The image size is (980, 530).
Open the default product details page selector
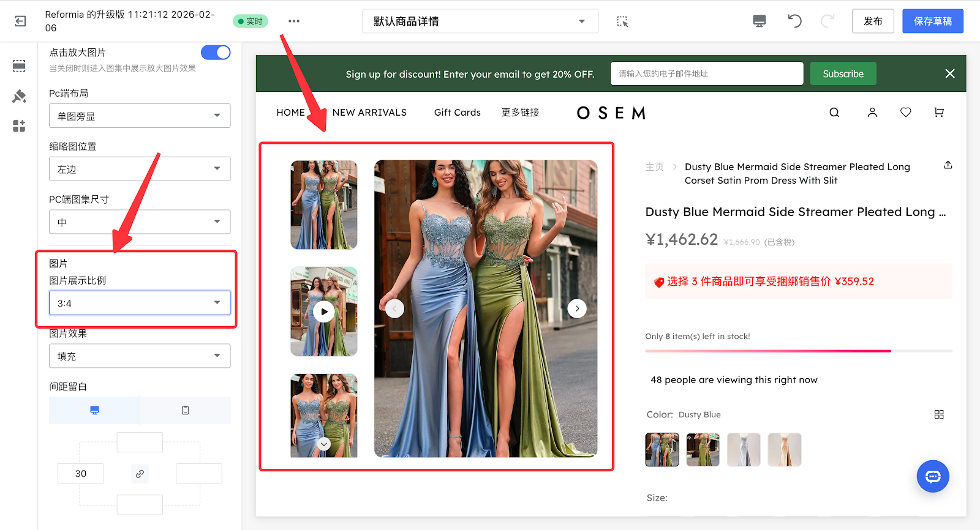480,21
